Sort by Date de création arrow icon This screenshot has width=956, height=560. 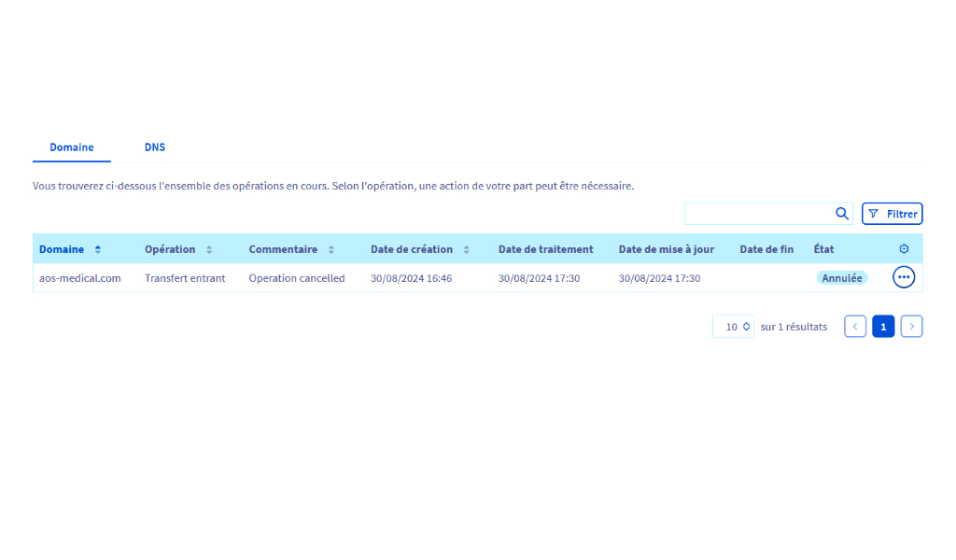pos(467,249)
